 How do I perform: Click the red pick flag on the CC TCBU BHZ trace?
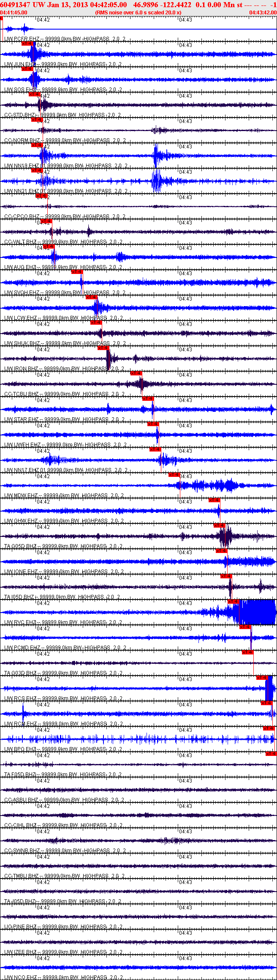(x=136, y=373)
